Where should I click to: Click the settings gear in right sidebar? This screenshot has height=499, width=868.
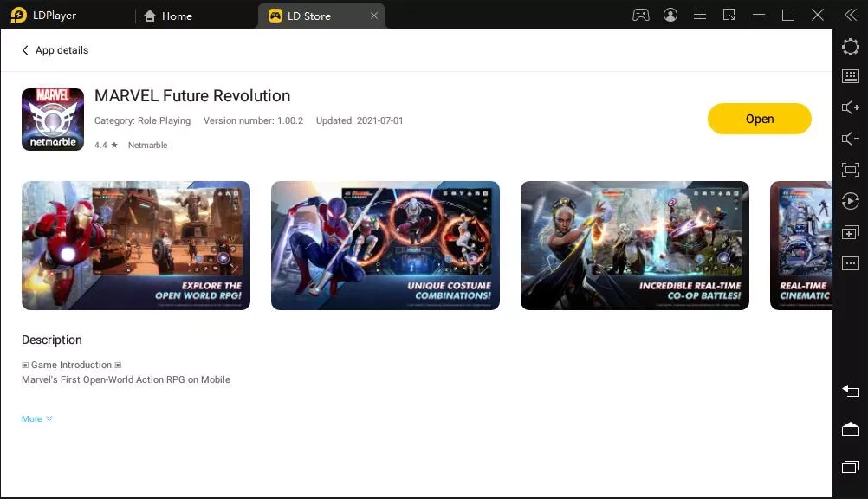point(851,47)
